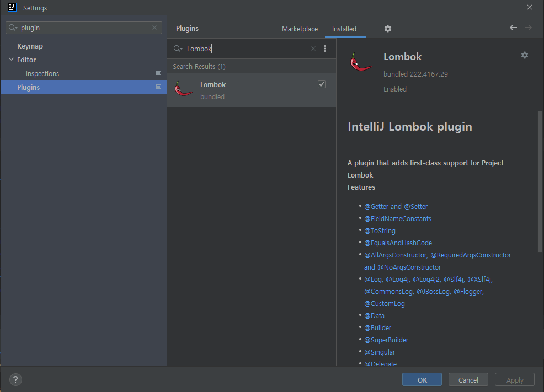Click the Cancel button
Viewport: 544px width, 392px height.
coord(468,379)
